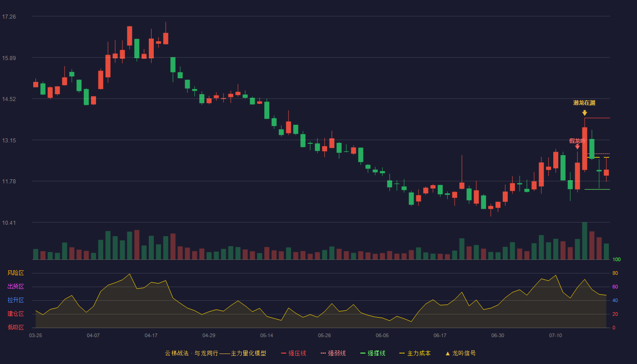Click the 04-29 date label

click(x=209, y=335)
